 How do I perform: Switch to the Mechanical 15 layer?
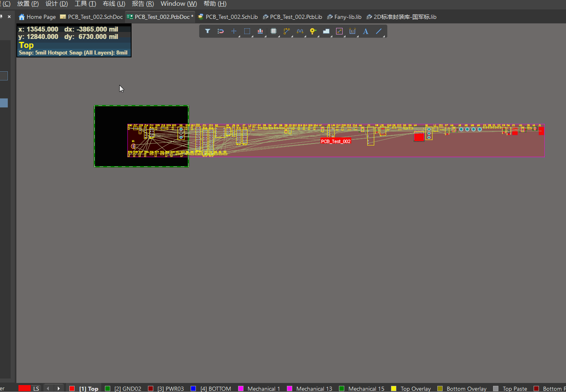pos(361,388)
